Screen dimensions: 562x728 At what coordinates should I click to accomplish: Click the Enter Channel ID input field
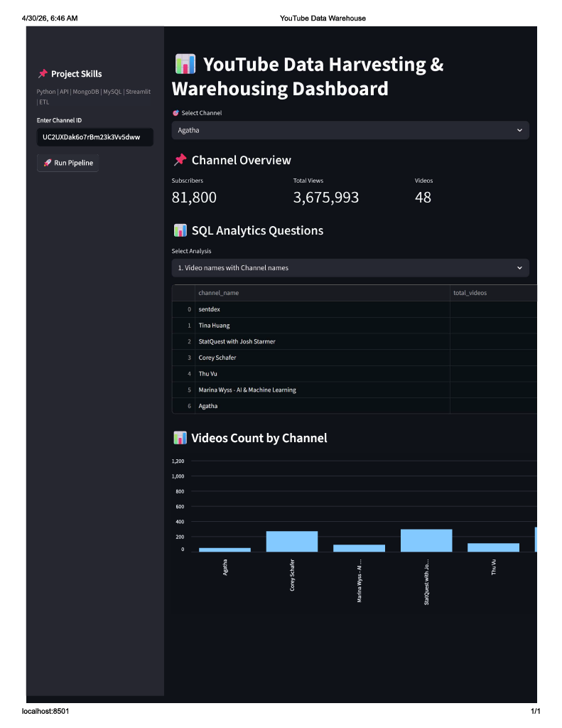click(x=94, y=137)
